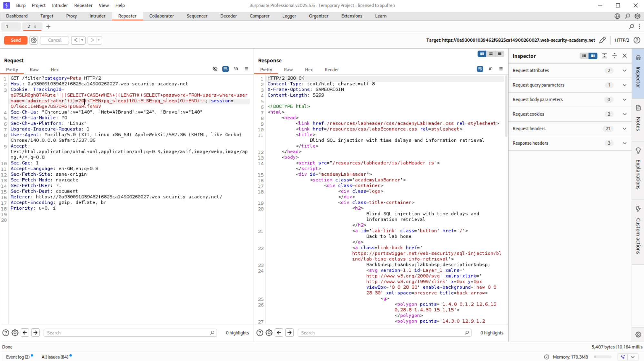Open the history back dropdown arrow
The image size is (644, 361).
[x=82, y=40]
